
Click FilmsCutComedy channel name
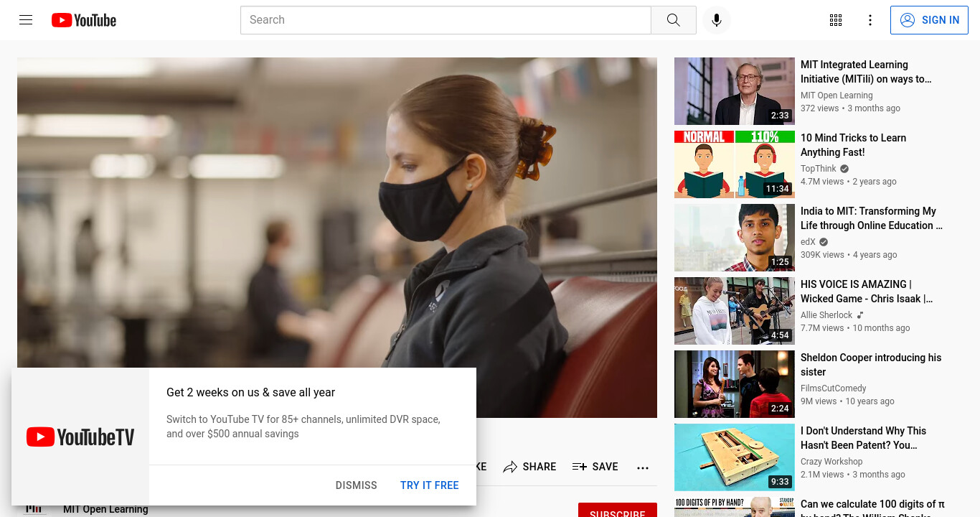click(x=834, y=388)
